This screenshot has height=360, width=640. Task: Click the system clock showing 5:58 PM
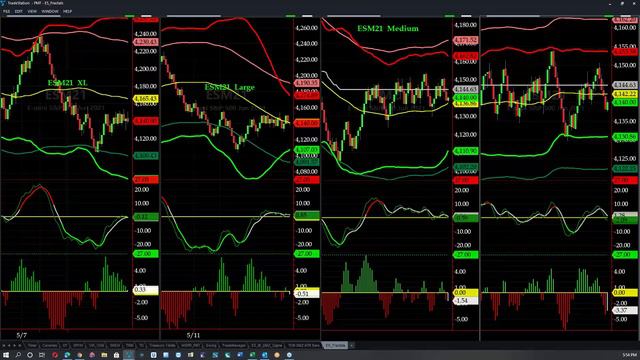(x=630, y=355)
